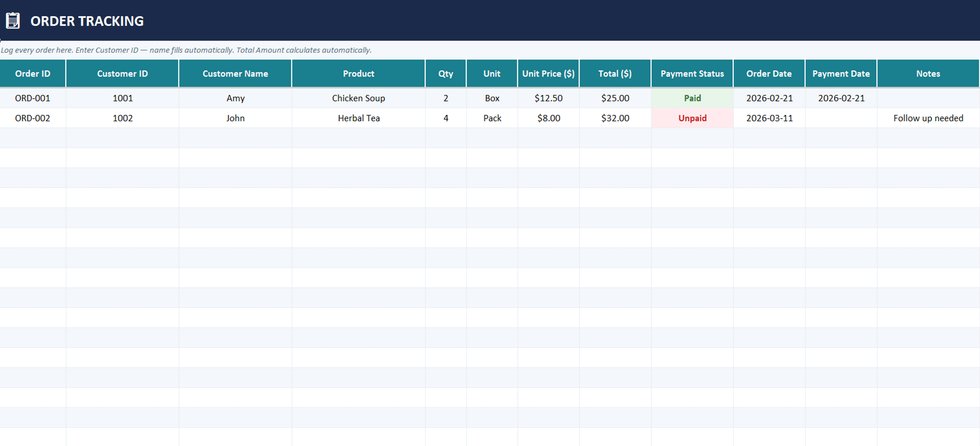Select the Unit column header
The image size is (980, 446).
coord(492,74)
